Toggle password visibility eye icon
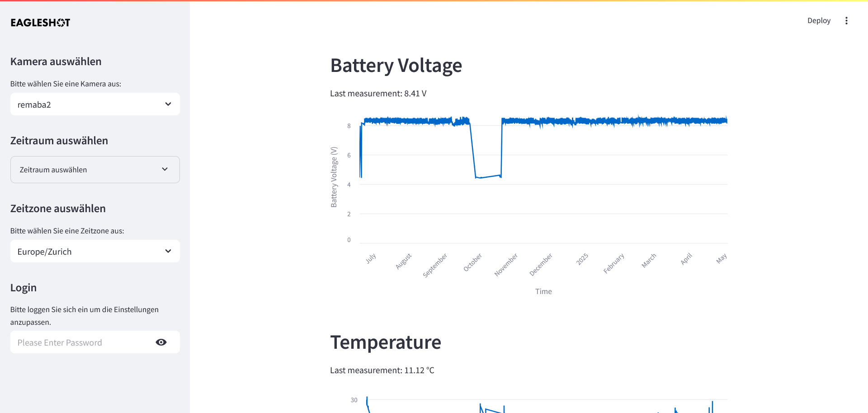 (161, 342)
